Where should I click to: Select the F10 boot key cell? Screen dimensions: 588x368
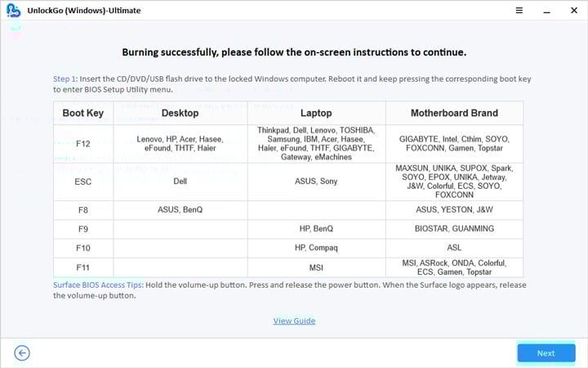point(83,248)
